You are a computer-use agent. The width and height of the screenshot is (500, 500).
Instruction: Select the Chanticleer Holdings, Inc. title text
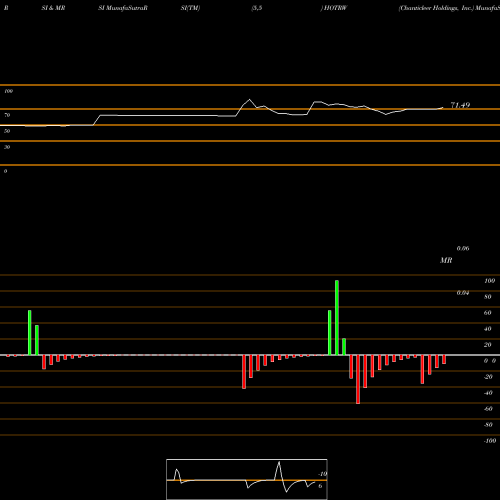(x=436, y=8)
